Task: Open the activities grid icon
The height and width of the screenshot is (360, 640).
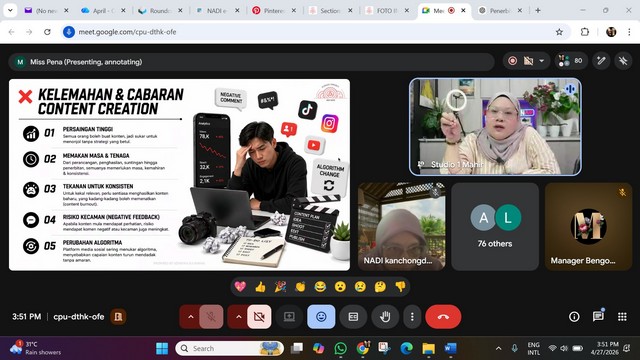Action: click(x=622, y=317)
